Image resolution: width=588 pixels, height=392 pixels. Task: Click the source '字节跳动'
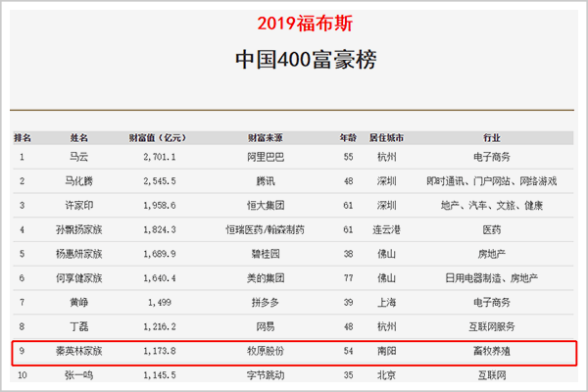[266, 374]
